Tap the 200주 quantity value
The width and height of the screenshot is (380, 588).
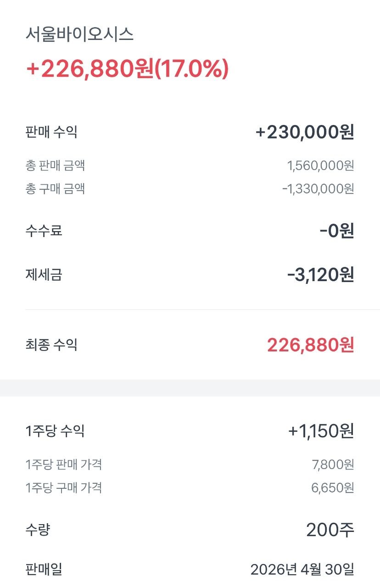(x=330, y=530)
